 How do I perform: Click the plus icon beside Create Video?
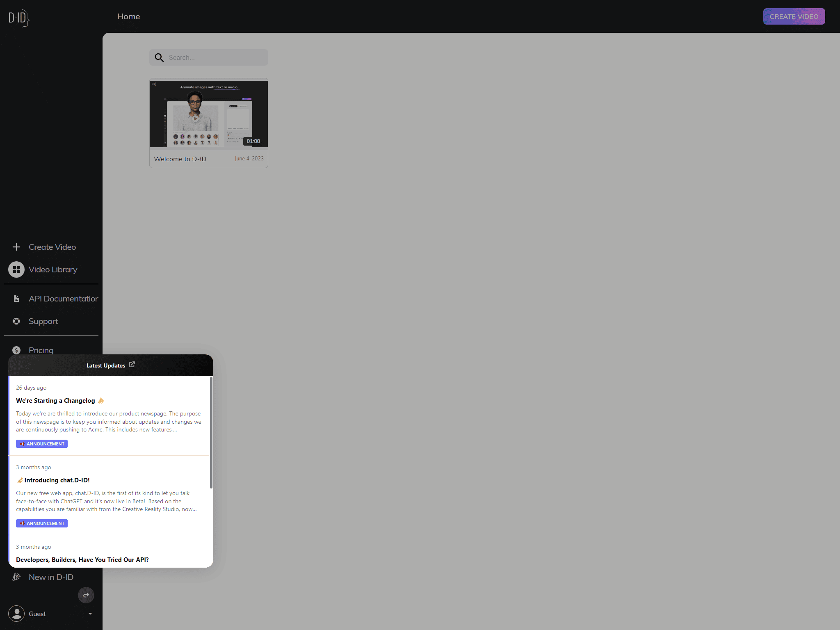[16, 247]
